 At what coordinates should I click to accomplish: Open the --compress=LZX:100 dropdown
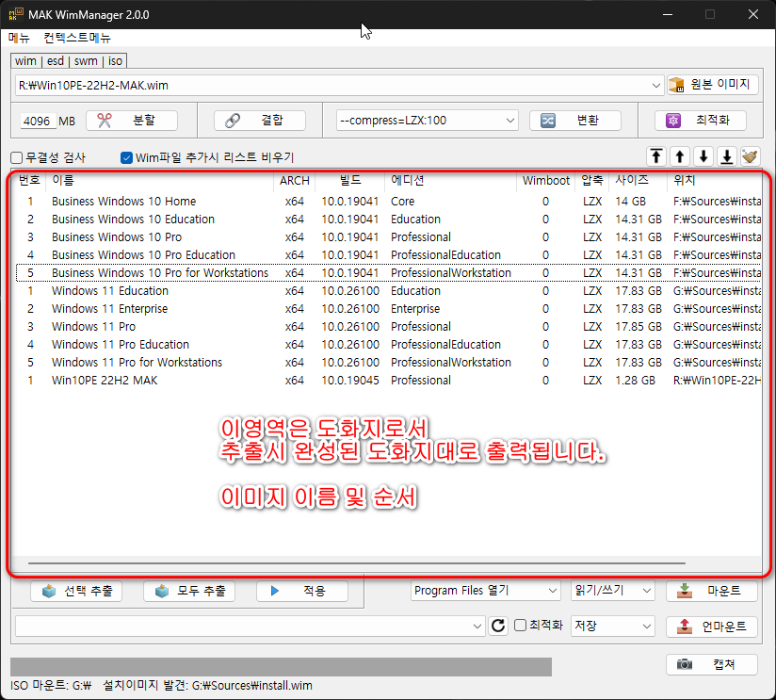(x=428, y=121)
